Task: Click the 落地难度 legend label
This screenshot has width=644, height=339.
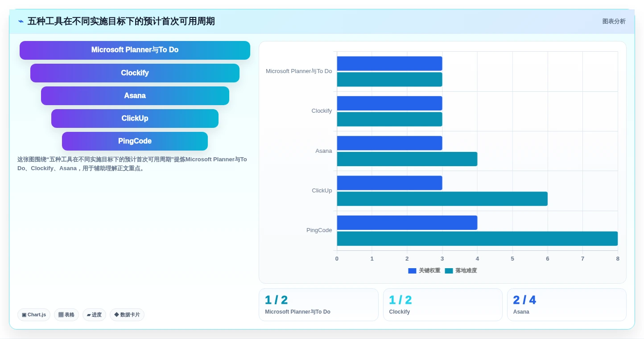Action: [466, 271]
